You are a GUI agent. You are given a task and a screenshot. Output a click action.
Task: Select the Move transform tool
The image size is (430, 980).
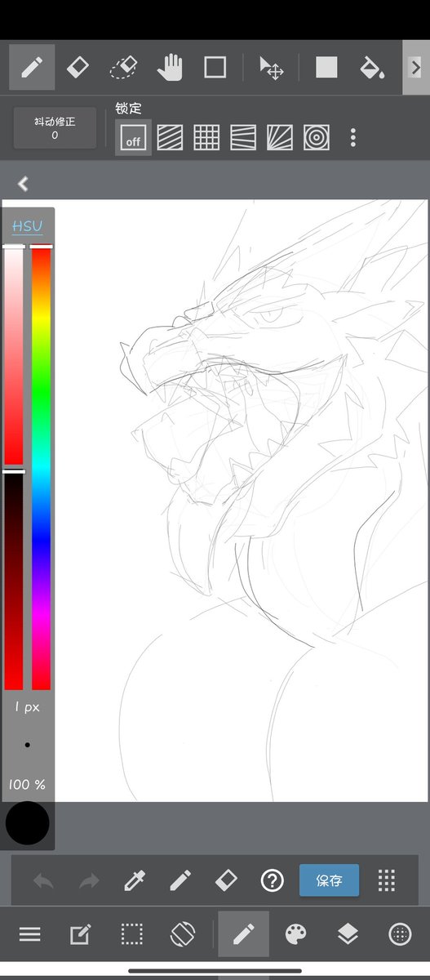pyautogui.click(x=271, y=68)
